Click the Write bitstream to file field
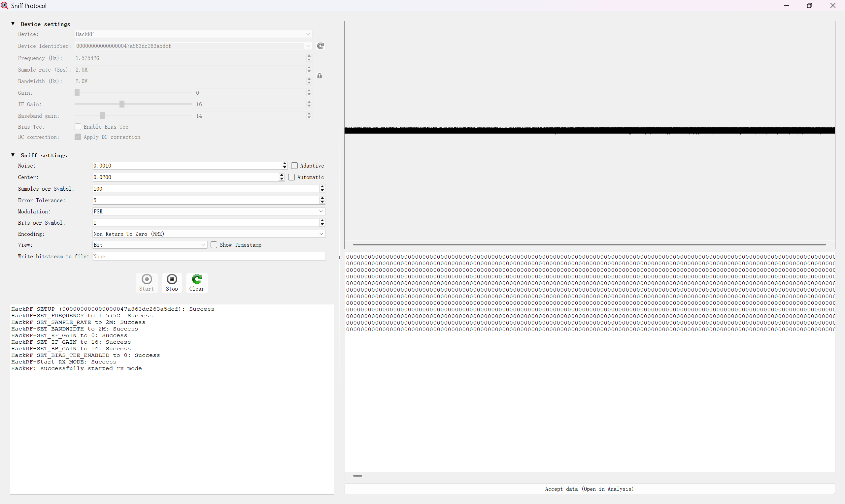The image size is (845, 504). (x=209, y=256)
